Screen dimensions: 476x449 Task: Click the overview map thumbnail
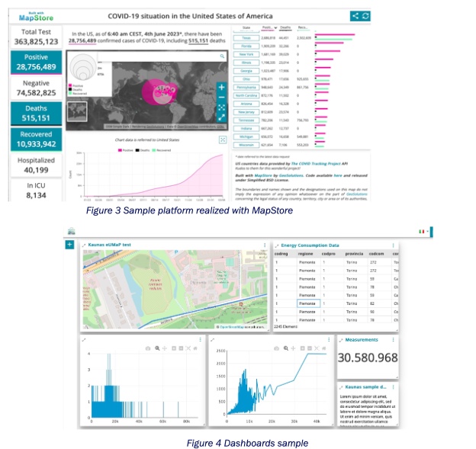coord(77,111)
